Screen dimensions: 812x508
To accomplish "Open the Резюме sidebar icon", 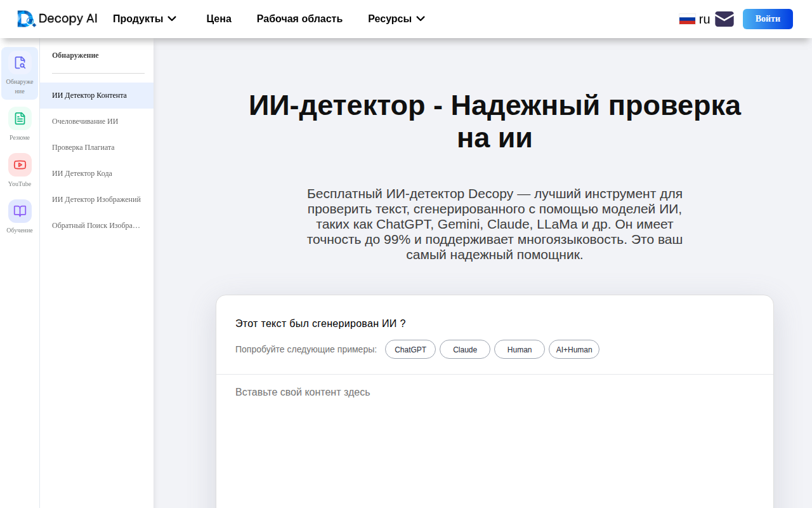I will pos(20,124).
